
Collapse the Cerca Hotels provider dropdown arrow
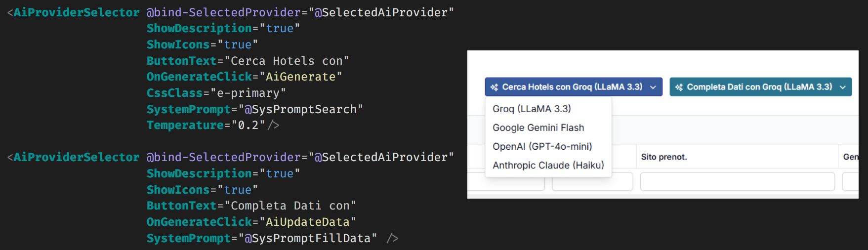coord(653,87)
